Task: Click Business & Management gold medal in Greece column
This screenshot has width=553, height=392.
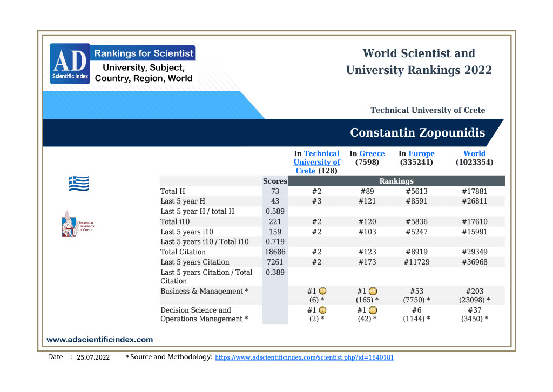Action: (x=373, y=291)
